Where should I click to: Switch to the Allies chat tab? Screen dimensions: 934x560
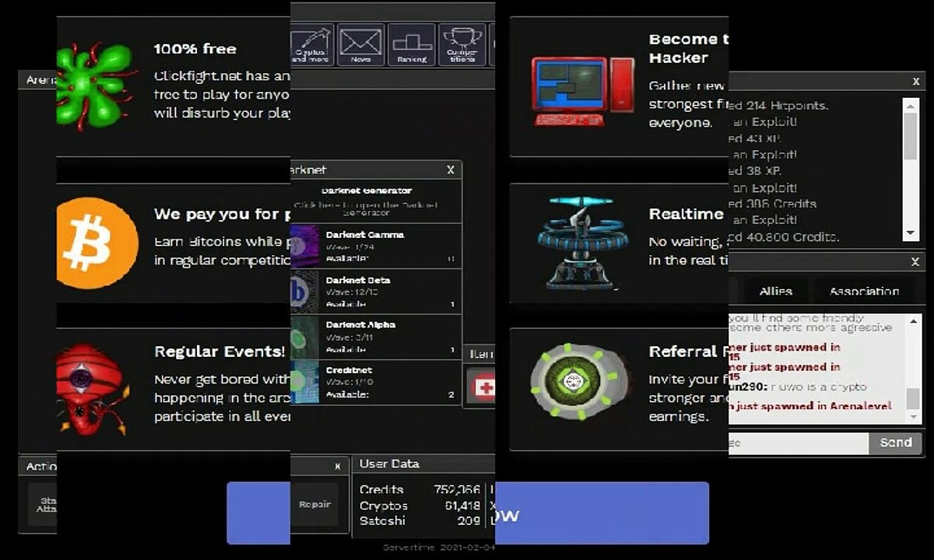point(775,291)
